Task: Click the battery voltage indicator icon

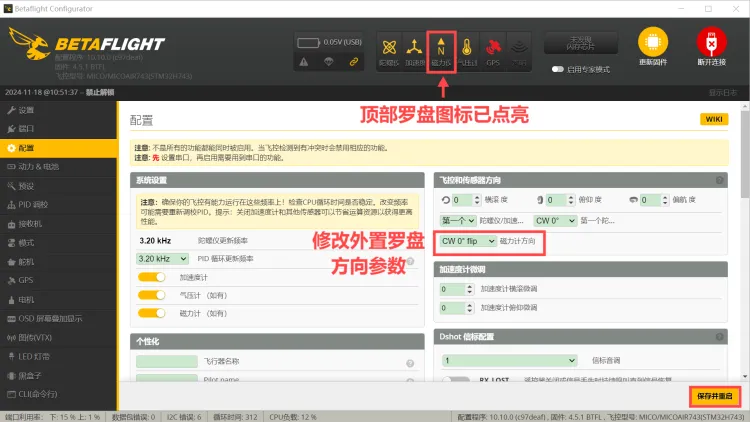Action: coord(308,43)
